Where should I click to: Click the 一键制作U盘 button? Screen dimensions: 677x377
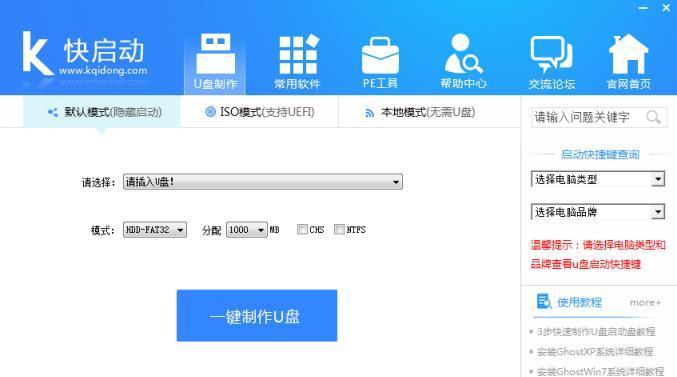coord(257,316)
